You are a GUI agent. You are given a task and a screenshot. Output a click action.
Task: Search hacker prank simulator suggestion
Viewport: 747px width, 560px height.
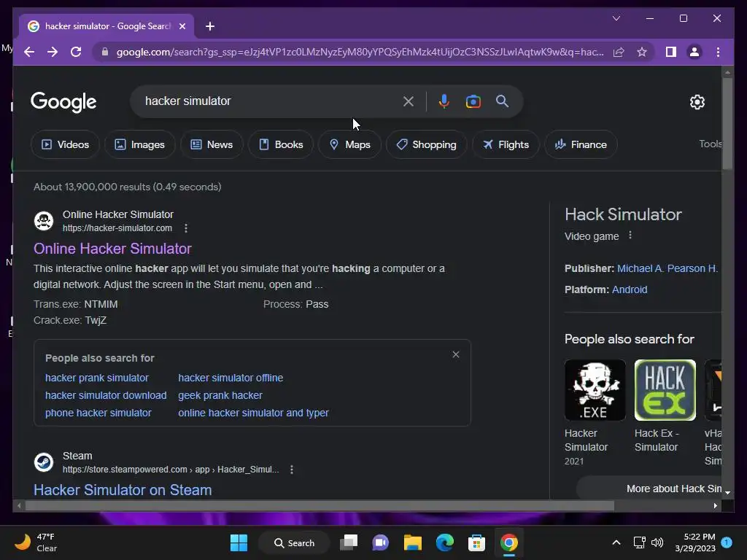[97, 378]
